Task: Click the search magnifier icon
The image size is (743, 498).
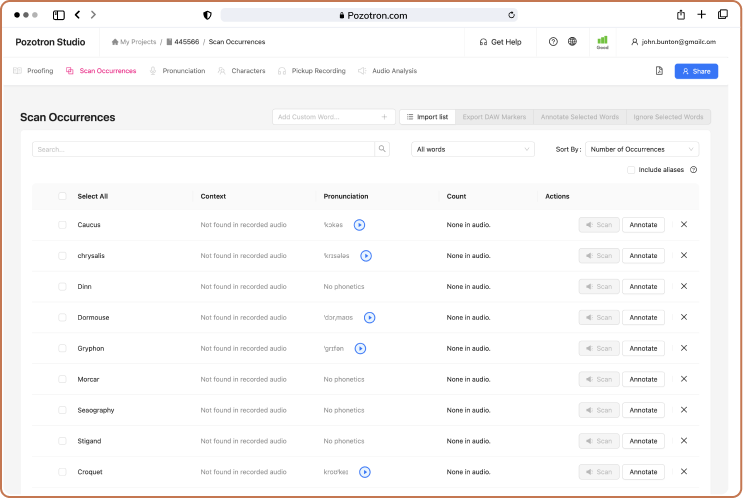Action: pos(382,149)
